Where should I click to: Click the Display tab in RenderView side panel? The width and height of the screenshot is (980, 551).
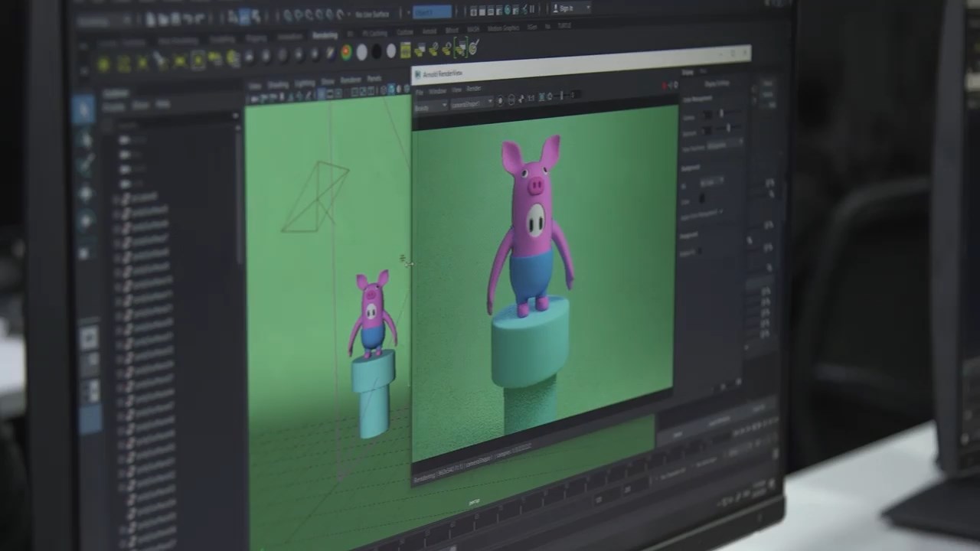click(687, 72)
